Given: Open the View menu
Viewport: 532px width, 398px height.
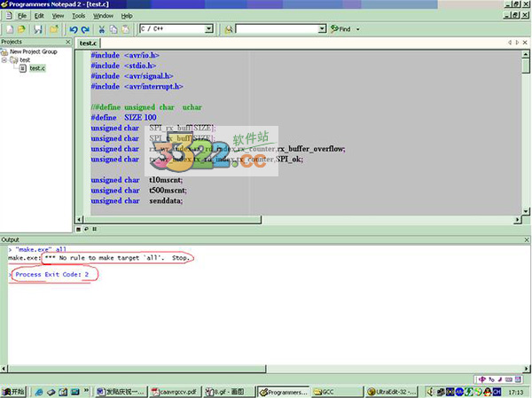Looking at the screenshot, I should (58, 16).
